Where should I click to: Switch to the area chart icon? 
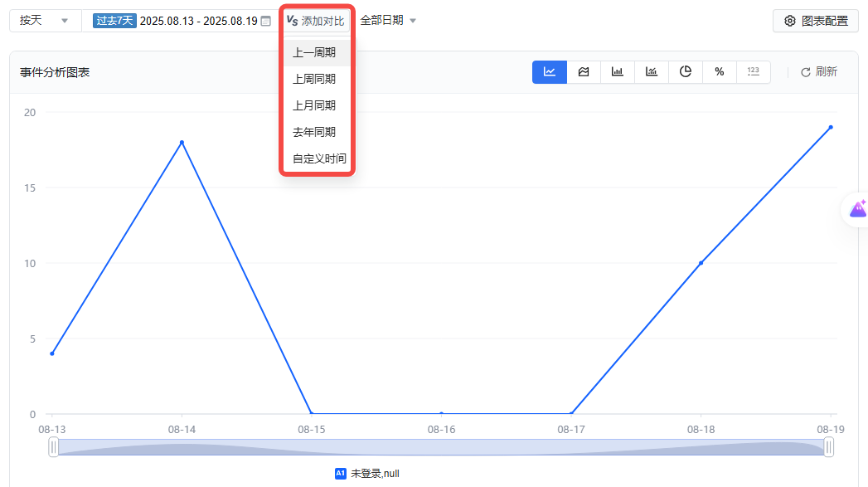pyautogui.click(x=584, y=72)
